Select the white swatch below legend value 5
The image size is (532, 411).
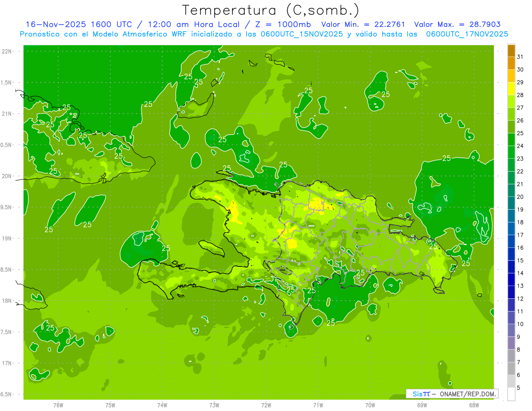point(511,394)
